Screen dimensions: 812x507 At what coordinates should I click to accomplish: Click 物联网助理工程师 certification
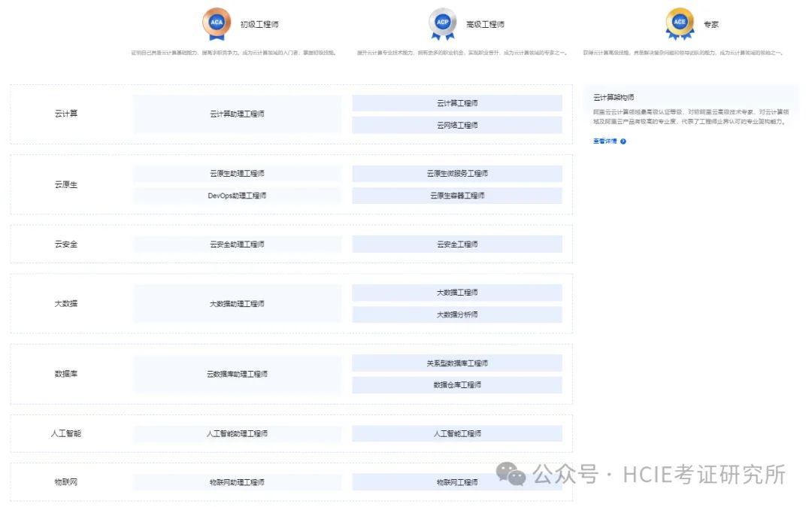(x=237, y=482)
